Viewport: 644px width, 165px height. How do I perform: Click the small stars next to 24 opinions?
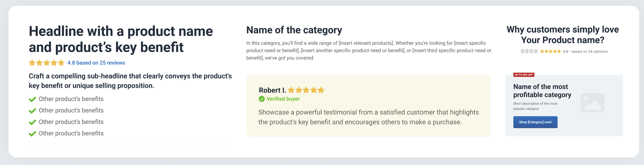tap(550, 51)
